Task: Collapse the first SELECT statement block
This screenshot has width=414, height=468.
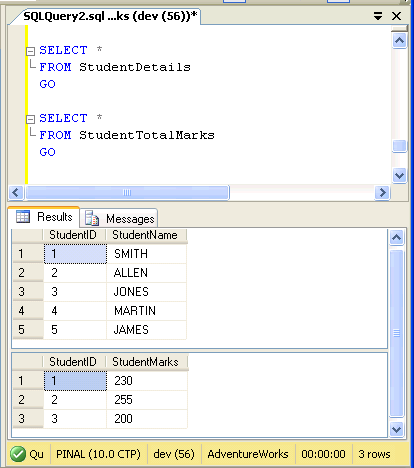Action: point(30,51)
